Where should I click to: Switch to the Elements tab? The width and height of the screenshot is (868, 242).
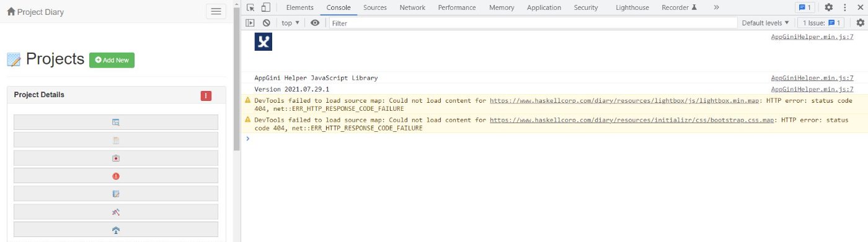pyautogui.click(x=299, y=7)
